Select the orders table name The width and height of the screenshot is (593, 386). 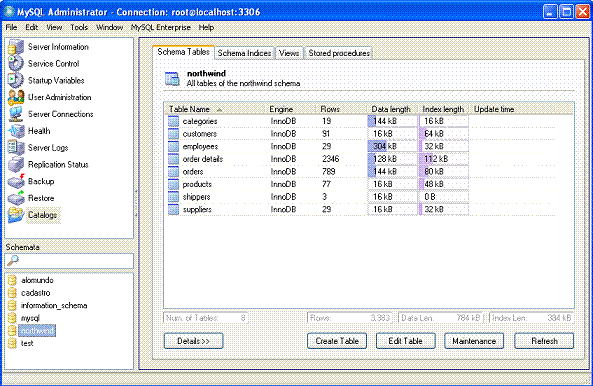(193, 172)
